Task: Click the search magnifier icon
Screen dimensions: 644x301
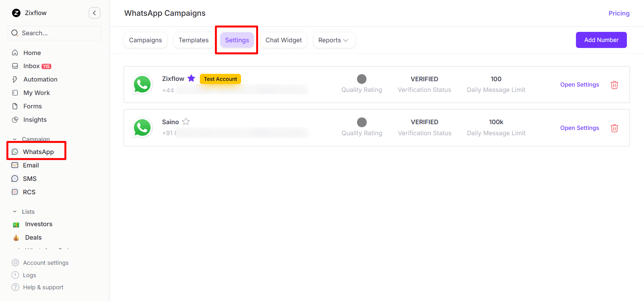Action: pyautogui.click(x=15, y=33)
